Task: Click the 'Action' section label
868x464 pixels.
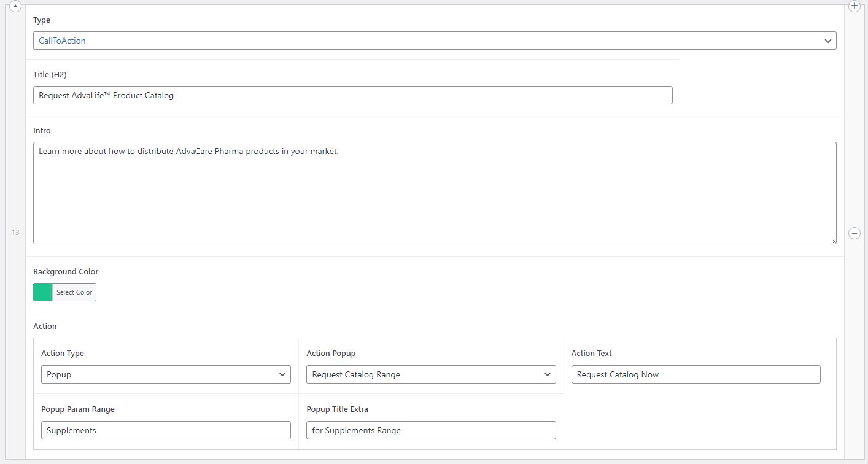Action: [x=45, y=326]
